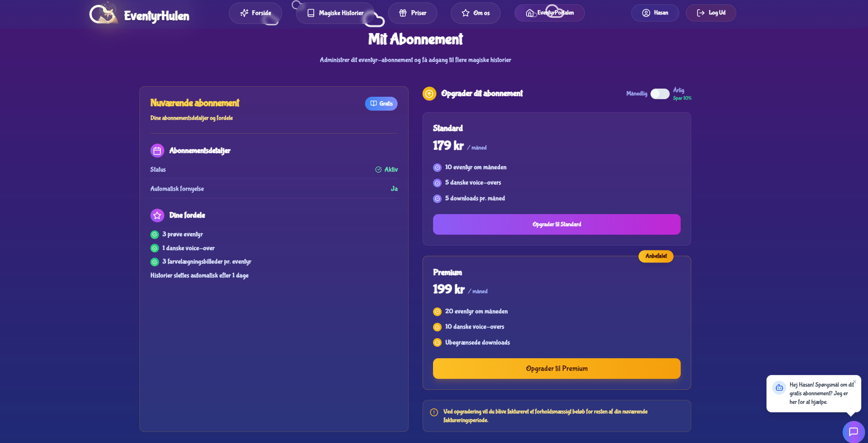The height and width of the screenshot is (443, 868).
Task: Close the chat helper popup
Action: 854,382
